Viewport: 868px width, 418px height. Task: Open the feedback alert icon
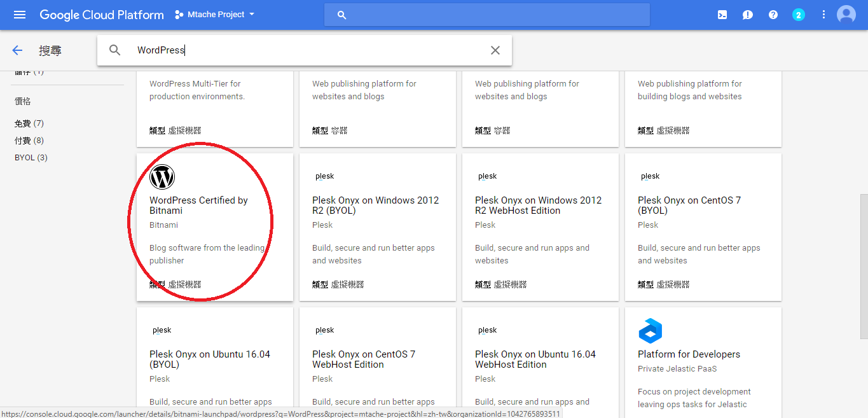coord(748,15)
